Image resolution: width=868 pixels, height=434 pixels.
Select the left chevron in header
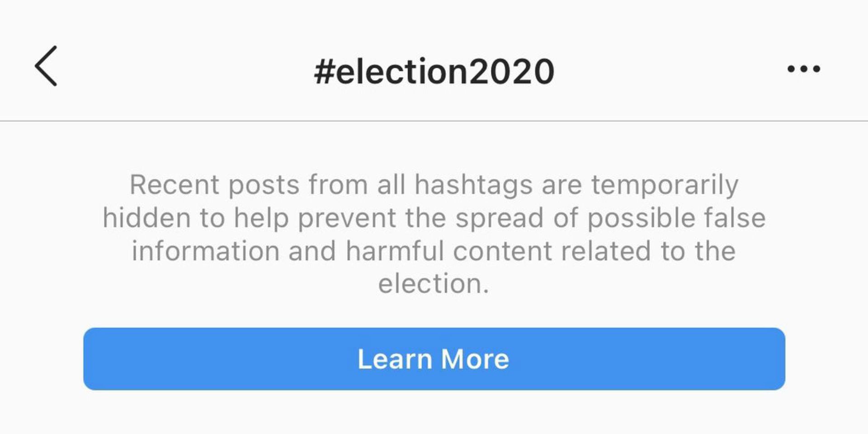(x=46, y=66)
